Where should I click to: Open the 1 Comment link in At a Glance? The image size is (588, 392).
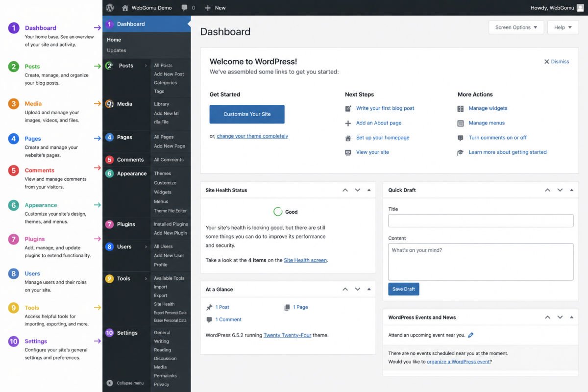[228, 319]
